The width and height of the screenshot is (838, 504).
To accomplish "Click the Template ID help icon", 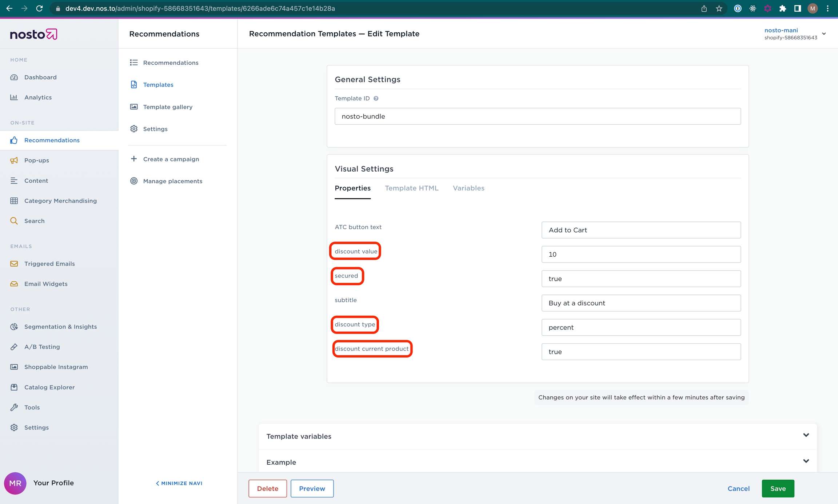I will pyautogui.click(x=376, y=98).
